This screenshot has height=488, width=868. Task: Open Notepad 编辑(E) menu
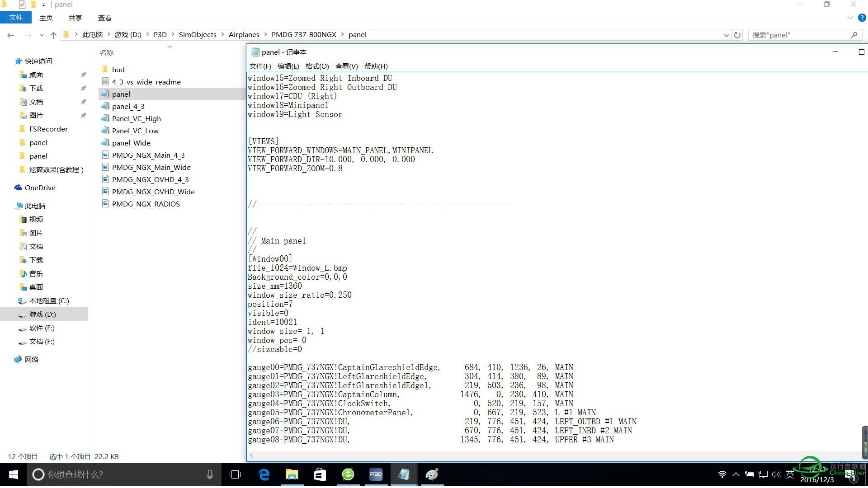288,66
